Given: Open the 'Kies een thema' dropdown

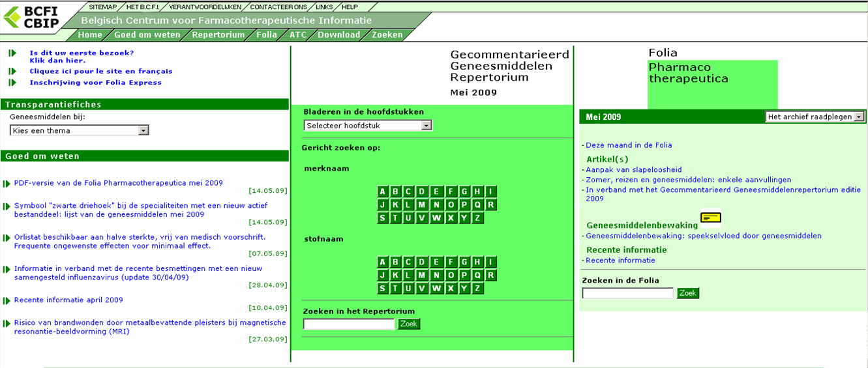Looking at the screenshot, I should coord(80,130).
